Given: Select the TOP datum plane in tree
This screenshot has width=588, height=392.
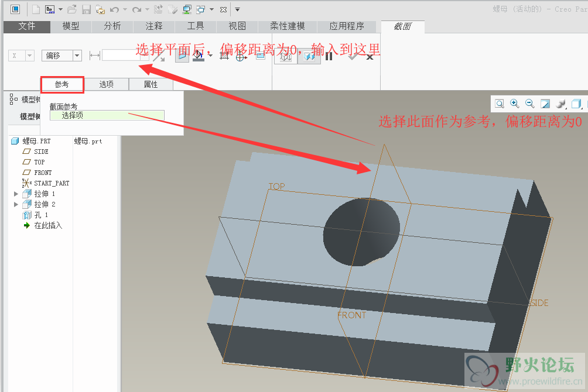Looking at the screenshot, I should coord(39,162).
